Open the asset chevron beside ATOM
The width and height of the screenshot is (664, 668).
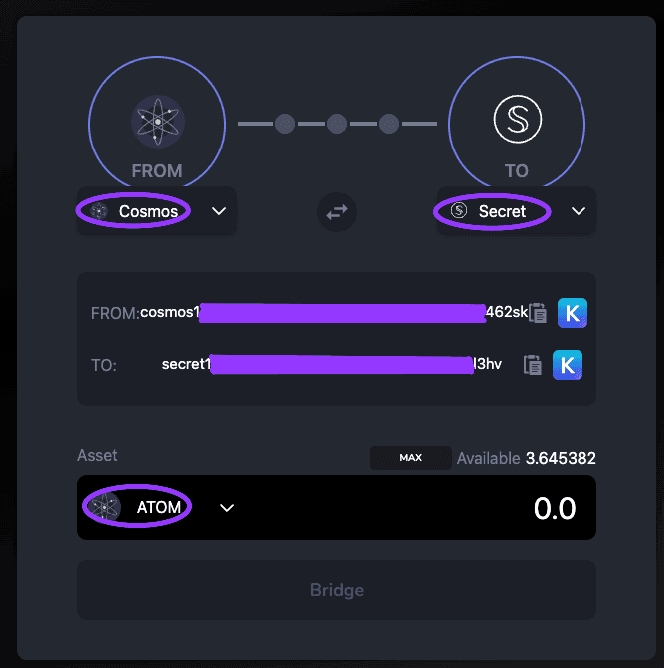point(227,507)
